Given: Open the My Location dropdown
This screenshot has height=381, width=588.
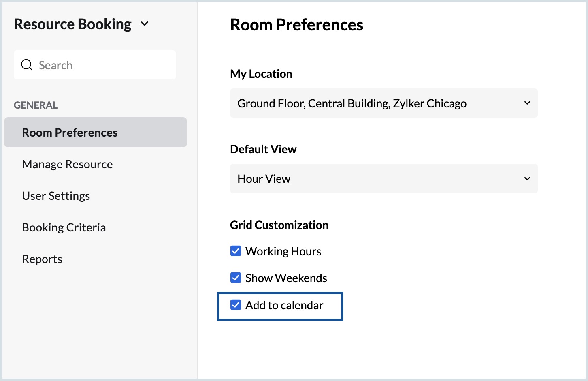Looking at the screenshot, I should coord(383,103).
